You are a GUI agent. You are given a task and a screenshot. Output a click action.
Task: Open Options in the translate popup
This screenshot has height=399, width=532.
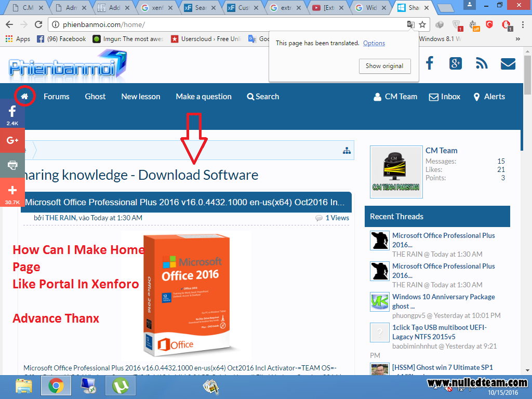pos(374,43)
